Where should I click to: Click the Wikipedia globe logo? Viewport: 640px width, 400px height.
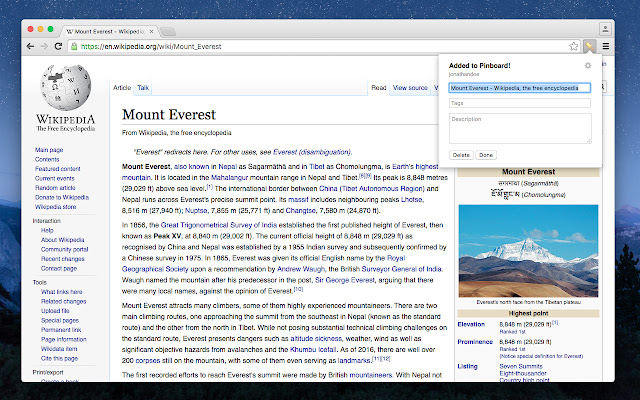click(66, 88)
